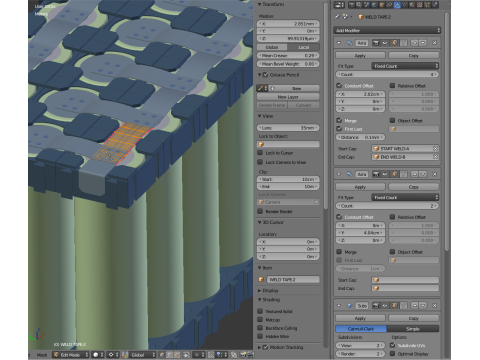Enable Render Border checkbox
480x360 pixels.
260,211
